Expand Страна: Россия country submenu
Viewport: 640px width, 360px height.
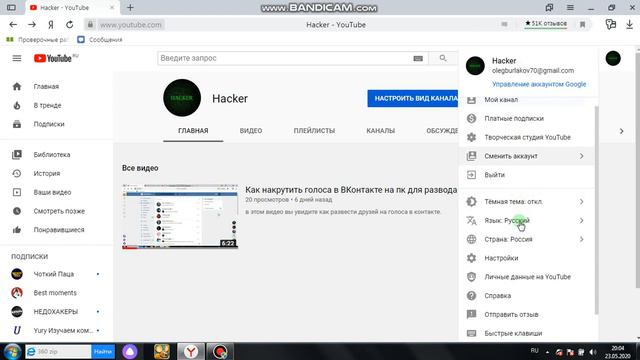click(527, 239)
